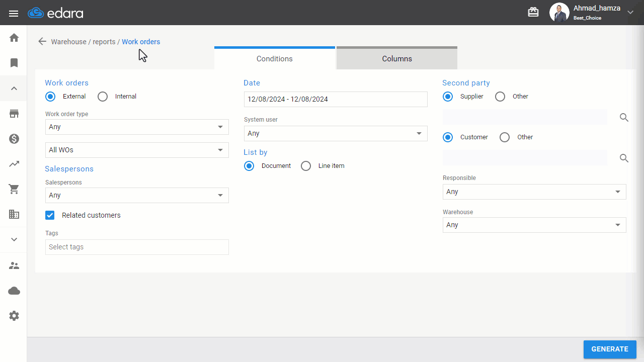Open the building warehouse sidebar icon
The height and width of the screenshot is (362, 644).
click(14, 214)
